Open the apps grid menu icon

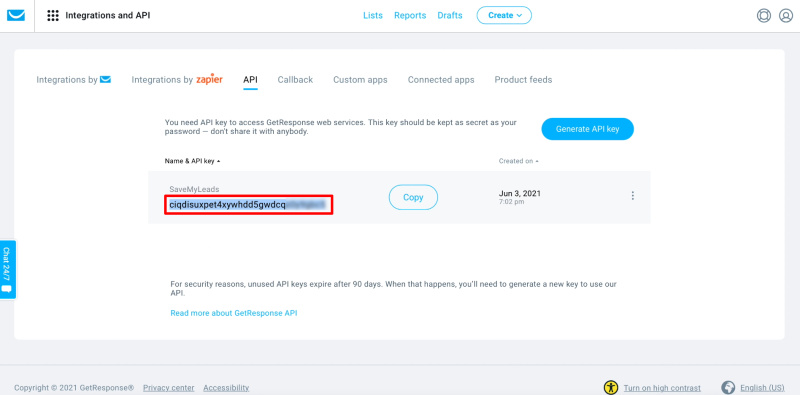(x=53, y=15)
